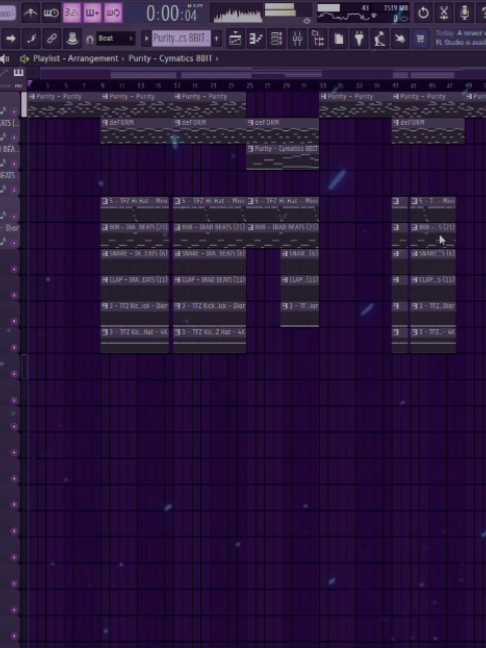Open the Purity..cs 8BIT pattern selector
Viewport: 486px width, 648px height.
pos(181,39)
